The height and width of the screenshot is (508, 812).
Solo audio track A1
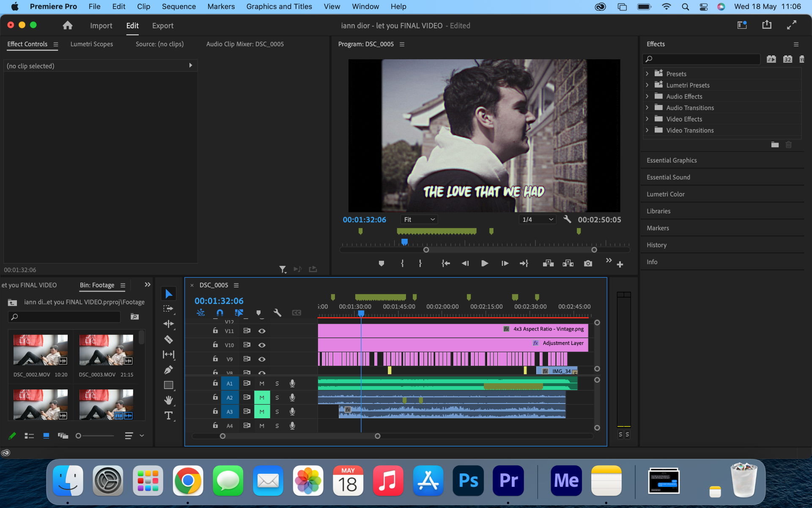click(277, 384)
